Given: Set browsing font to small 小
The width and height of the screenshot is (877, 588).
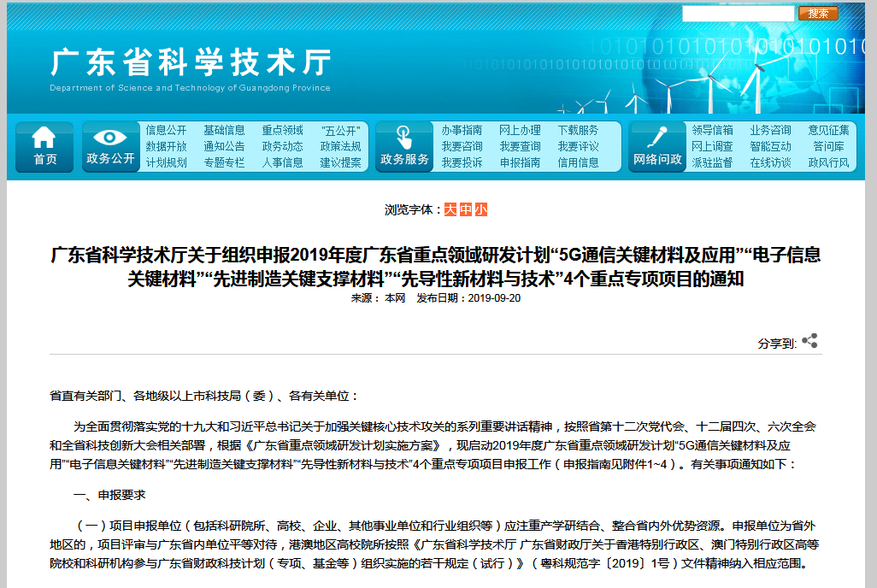Looking at the screenshot, I should tap(480, 209).
